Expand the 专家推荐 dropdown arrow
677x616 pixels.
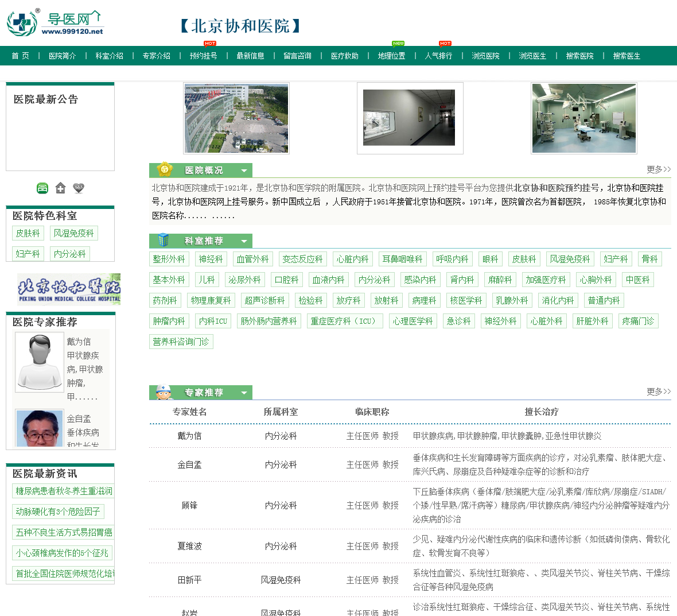tap(244, 393)
